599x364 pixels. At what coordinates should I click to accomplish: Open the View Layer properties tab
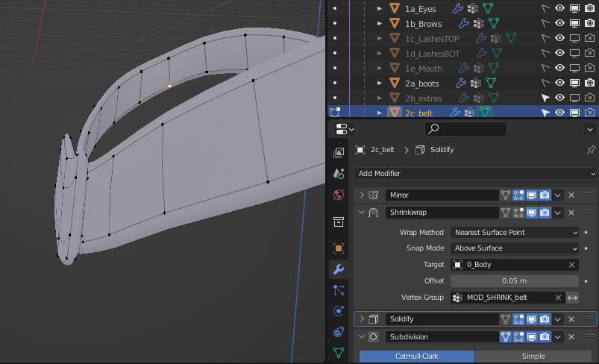pos(339,153)
